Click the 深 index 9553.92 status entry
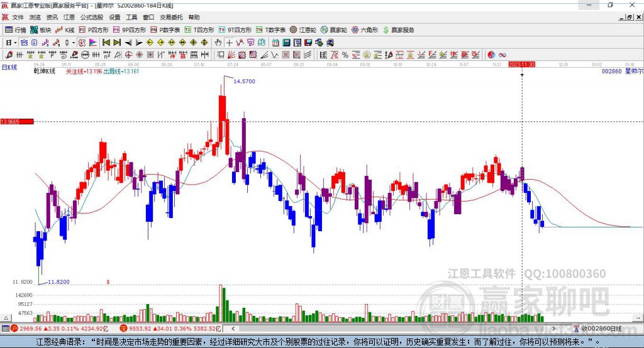This screenshot has width=644, height=348. 170,329
